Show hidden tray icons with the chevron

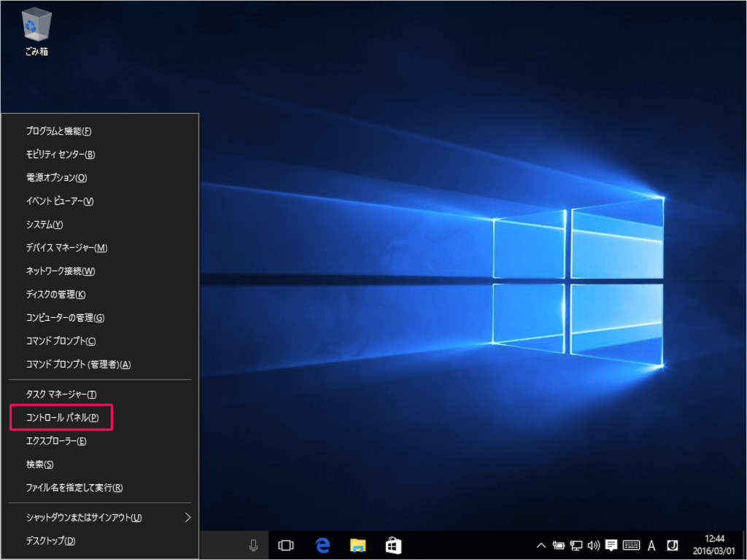pyautogui.click(x=541, y=545)
